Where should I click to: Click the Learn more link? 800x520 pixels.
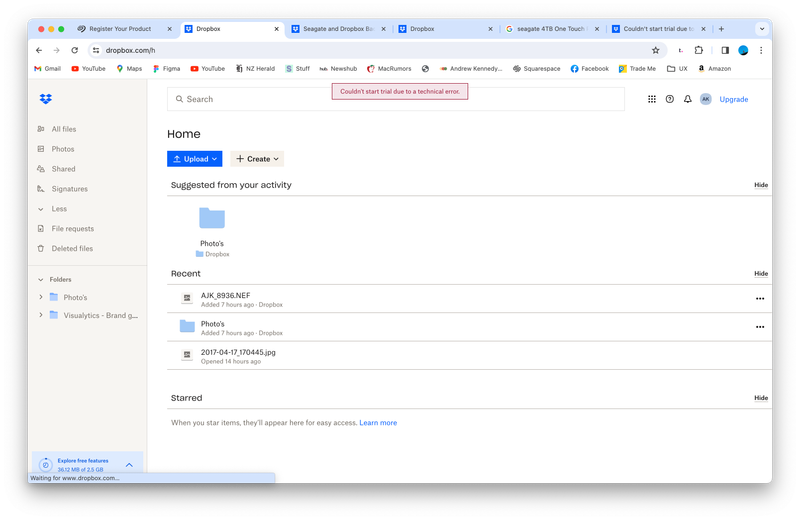coord(378,423)
